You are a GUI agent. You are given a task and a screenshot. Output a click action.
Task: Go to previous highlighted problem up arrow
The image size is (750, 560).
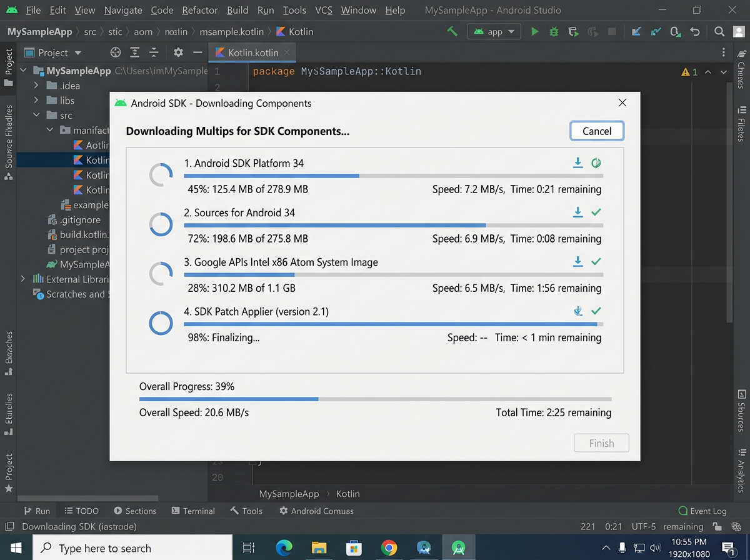(708, 72)
